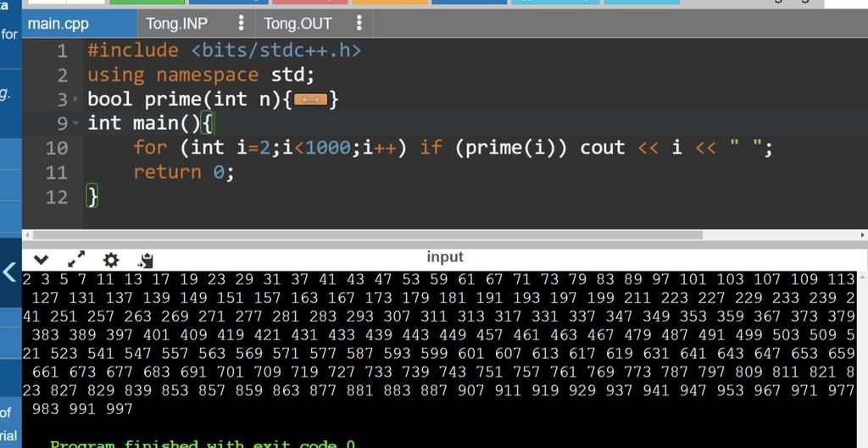Click the editor horizontal scrollbar thumb
This screenshot has width=868, height=448.
pyautogui.click(x=367, y=235)
